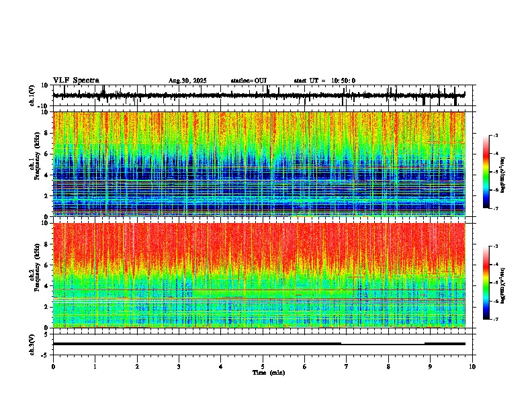Viewport: 532px width, 411px height.
Task: Click the "ch.1(V)" waveform axis label
Action: click(32, 95)
